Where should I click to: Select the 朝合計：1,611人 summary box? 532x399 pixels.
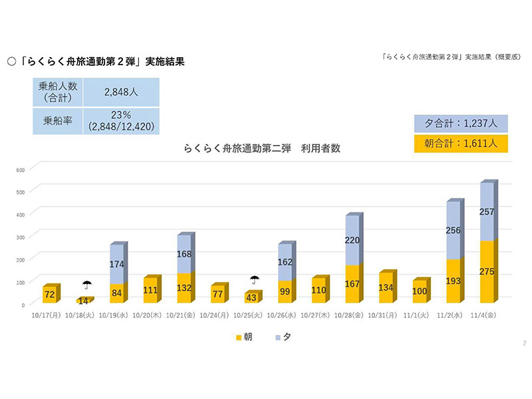[461, 142]
